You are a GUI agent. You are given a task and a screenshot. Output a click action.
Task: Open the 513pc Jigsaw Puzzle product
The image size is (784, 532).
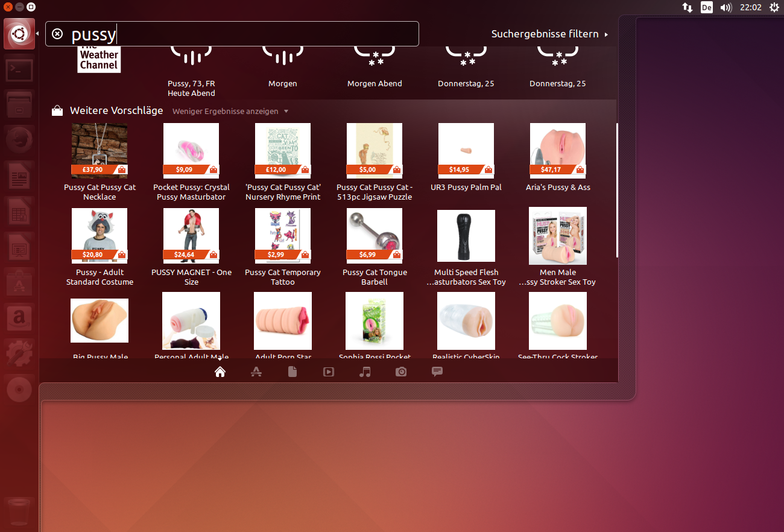click(375, 162)
